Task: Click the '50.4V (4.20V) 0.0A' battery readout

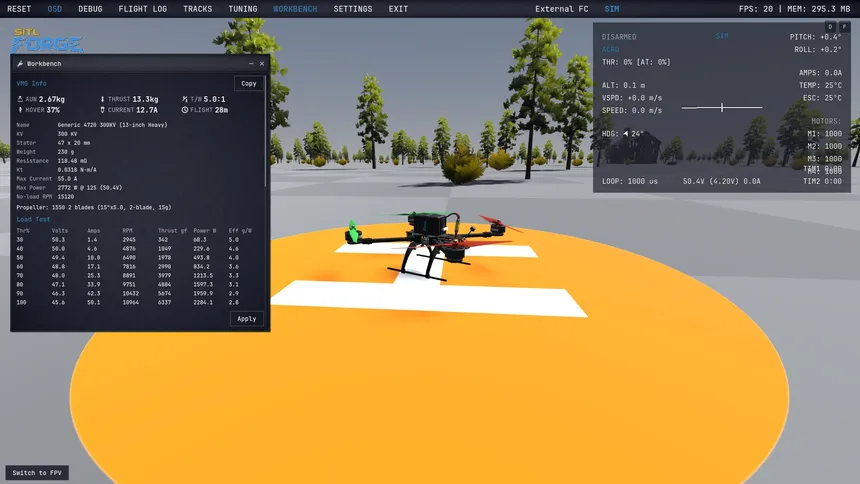Action: pyautogui.click(x=722, y=181)
